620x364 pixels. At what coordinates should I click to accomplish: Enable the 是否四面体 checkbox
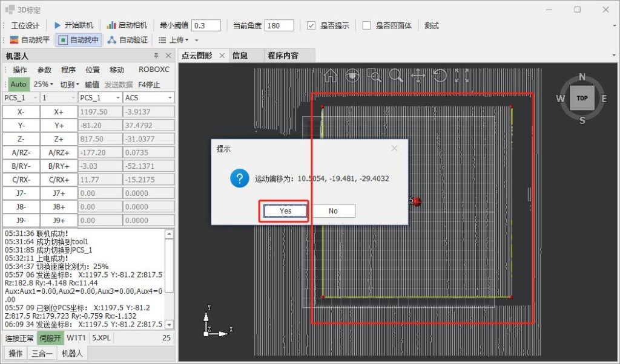[366, 25]
